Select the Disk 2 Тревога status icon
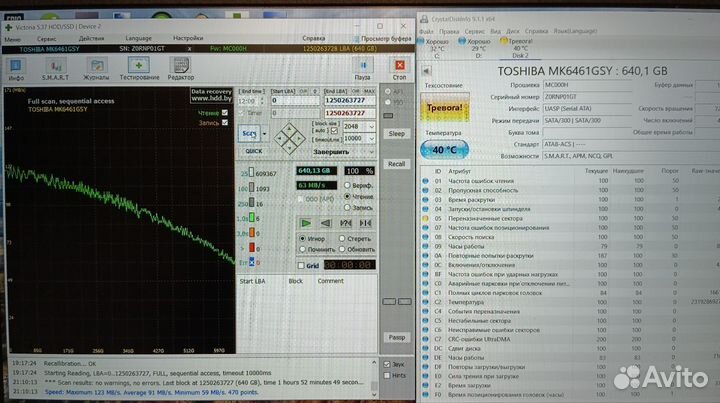720x403 pixels. click(504, 41)
